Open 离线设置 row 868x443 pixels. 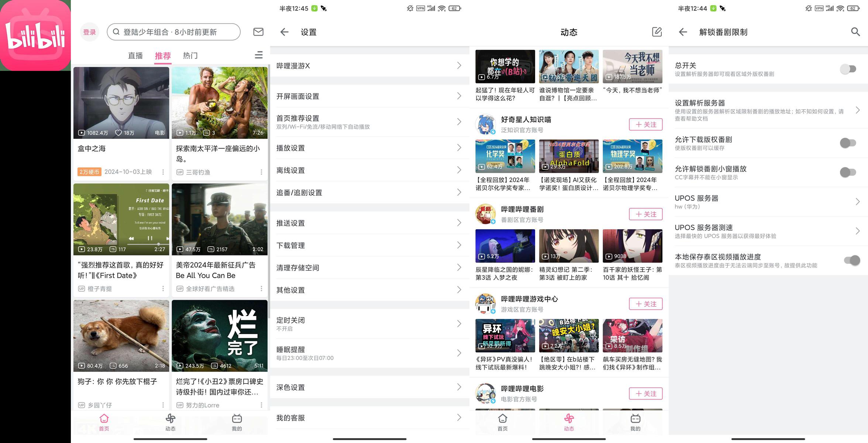370,170
